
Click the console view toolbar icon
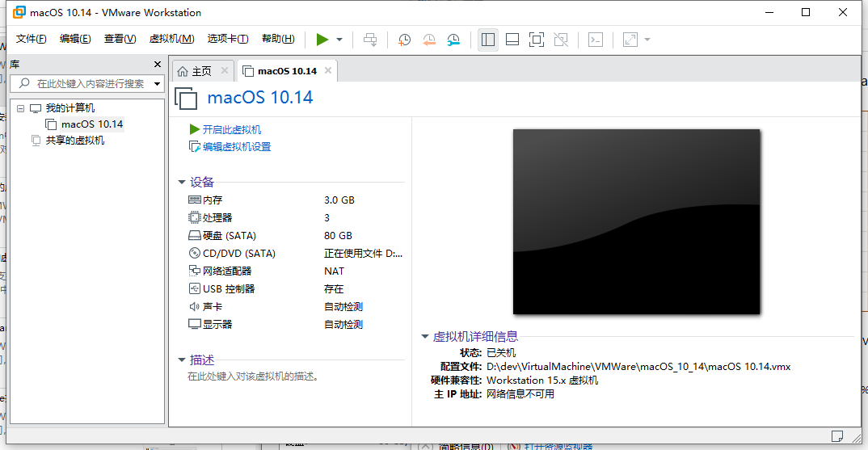click(596, 40)
